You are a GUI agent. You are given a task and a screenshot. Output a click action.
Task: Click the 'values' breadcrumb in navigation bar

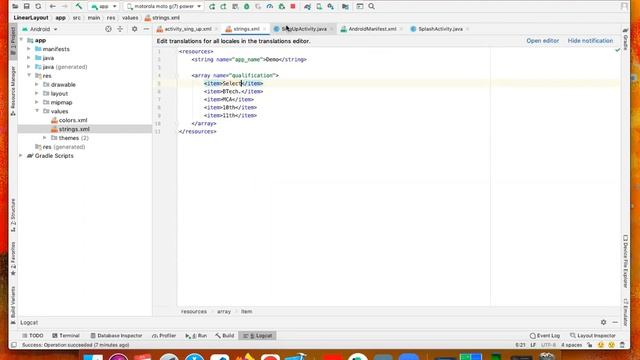(x=130, y=18)
